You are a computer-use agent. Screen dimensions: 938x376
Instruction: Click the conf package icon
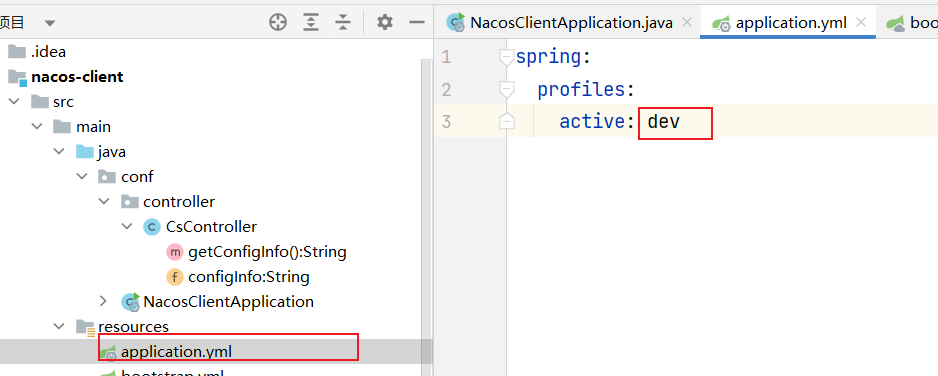pos(107,177)
